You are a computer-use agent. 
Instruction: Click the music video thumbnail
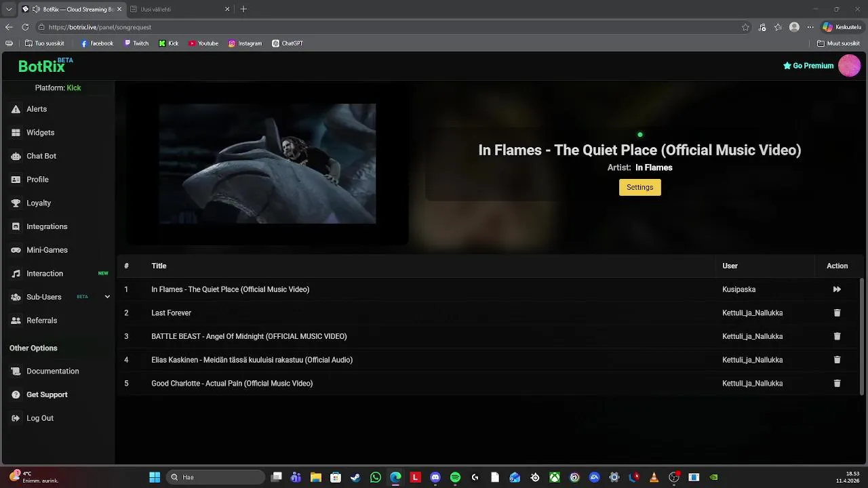267,163
